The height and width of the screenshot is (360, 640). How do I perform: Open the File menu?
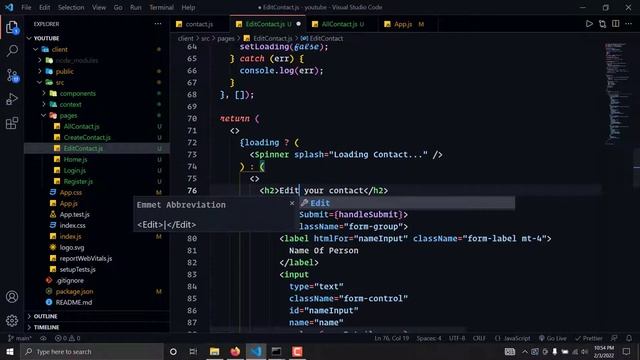click(26, 7)
